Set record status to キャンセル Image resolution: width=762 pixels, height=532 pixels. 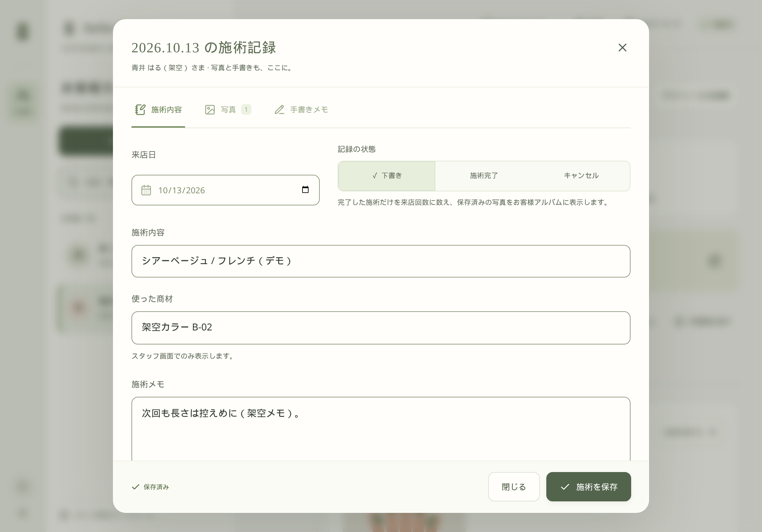click(x=581, y=176)
